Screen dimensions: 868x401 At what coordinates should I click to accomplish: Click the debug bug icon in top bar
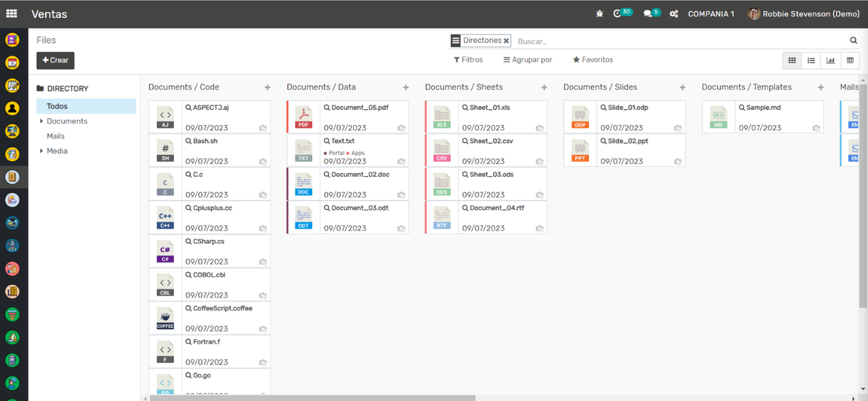point(599,14)
